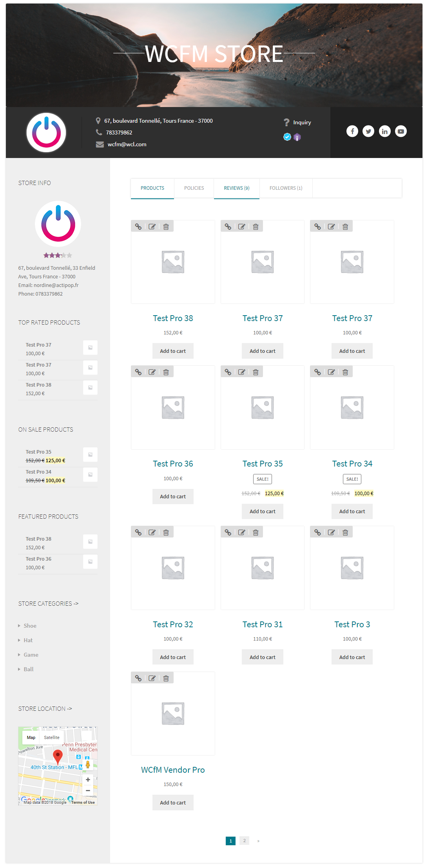The image size is (426, 868).
Task: Go to page 2 of products
Action: tap(244, 841)
